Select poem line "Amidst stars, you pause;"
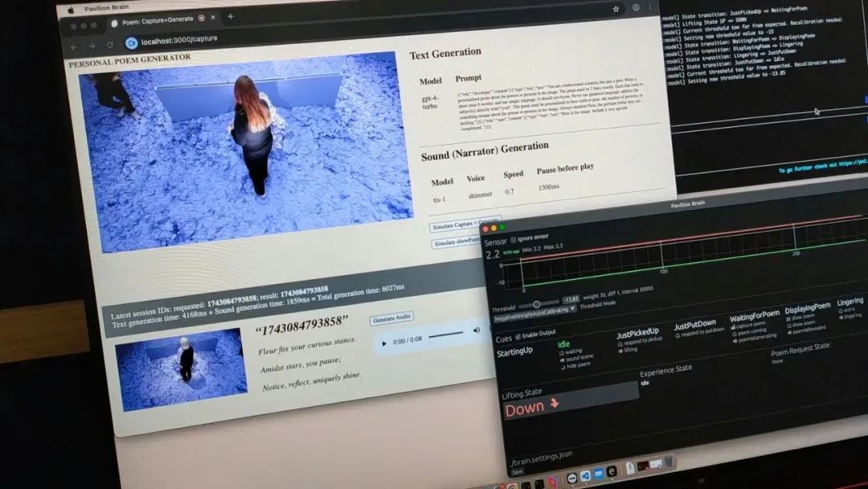 pyautogui.click(x=301, y=365)
